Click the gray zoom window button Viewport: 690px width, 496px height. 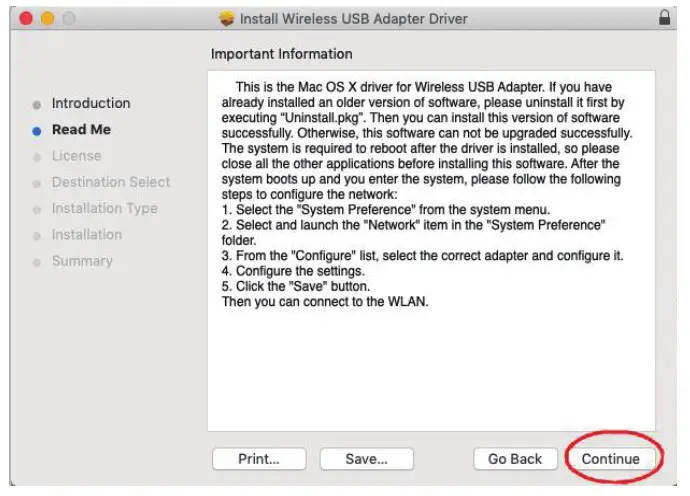[x=70, y=19]
